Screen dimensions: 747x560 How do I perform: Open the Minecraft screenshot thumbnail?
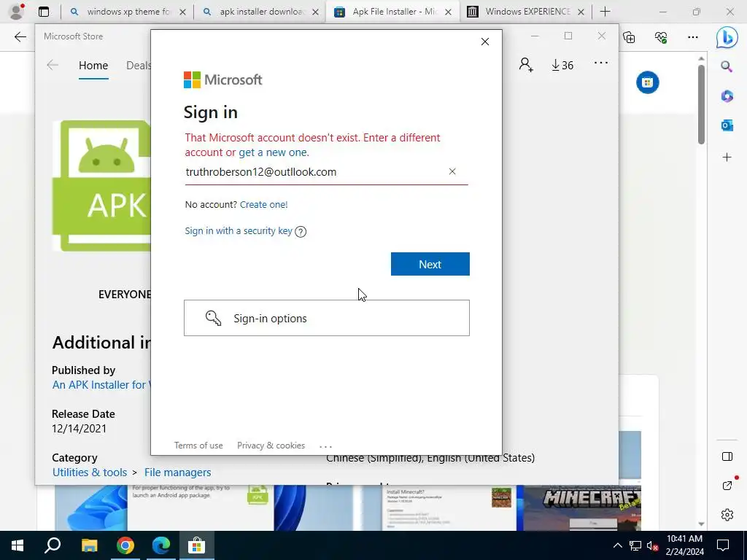click(x=582, y=507)
